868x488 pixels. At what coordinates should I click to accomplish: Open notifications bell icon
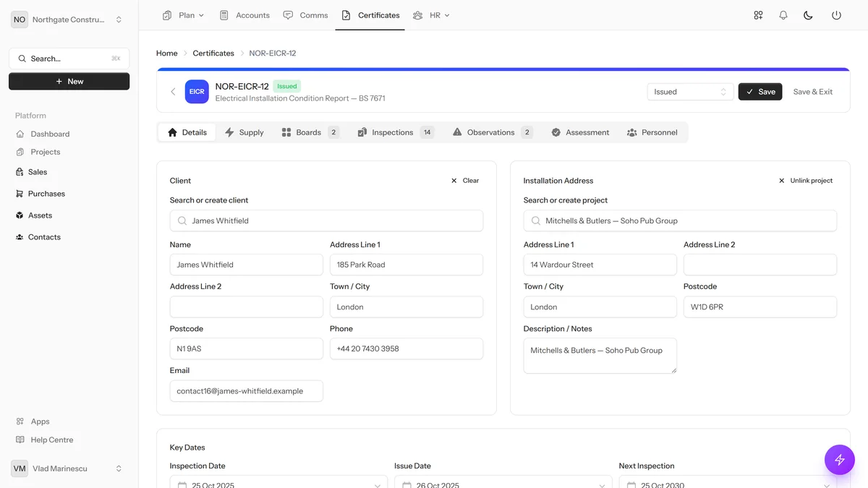(x=783, y=15)
